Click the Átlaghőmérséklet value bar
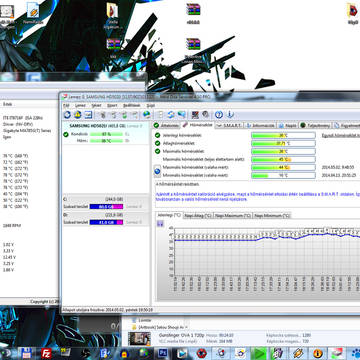 click(x=283, y=143)
